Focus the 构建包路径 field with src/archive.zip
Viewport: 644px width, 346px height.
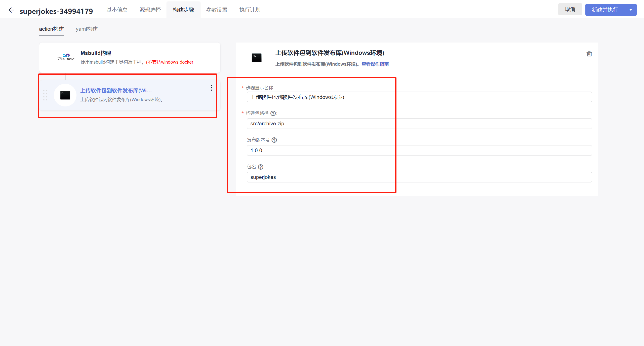click(x=419, y=124)
